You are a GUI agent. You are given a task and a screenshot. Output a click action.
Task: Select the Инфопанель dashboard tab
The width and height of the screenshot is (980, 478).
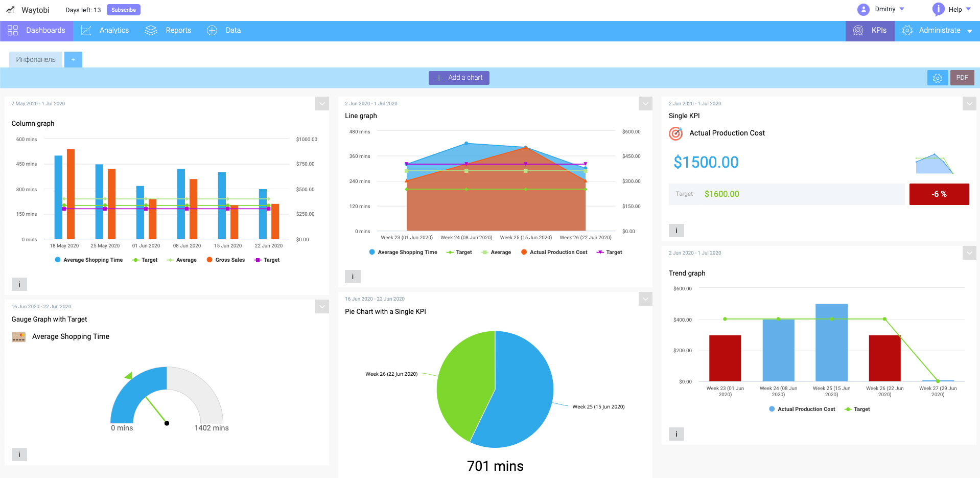tap(36, 60)
